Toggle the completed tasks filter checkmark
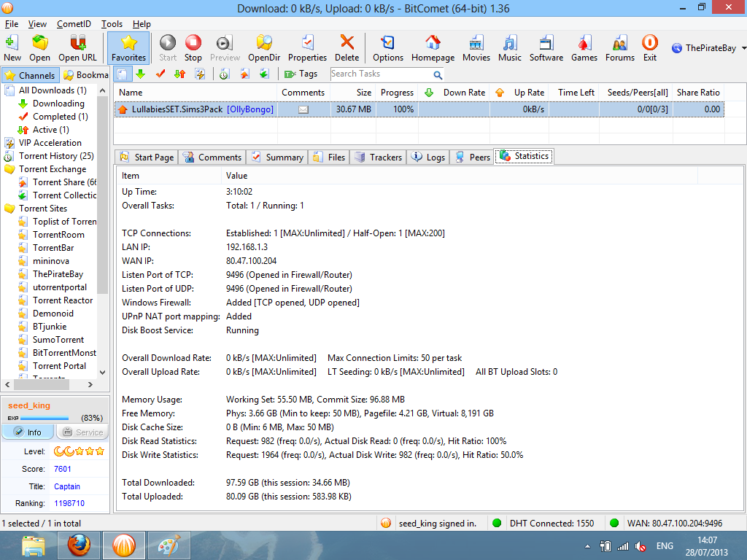 (x=160, y=74)
